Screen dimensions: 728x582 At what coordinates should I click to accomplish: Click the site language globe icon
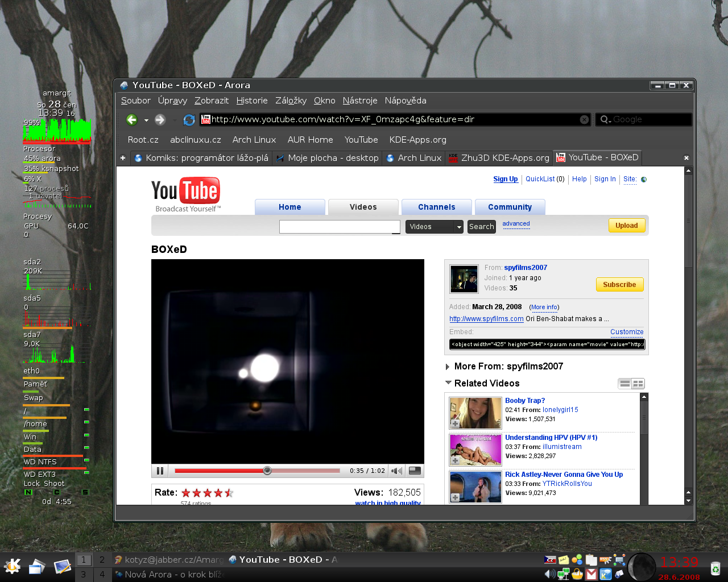pyautogui.click(x=644, y=180)
